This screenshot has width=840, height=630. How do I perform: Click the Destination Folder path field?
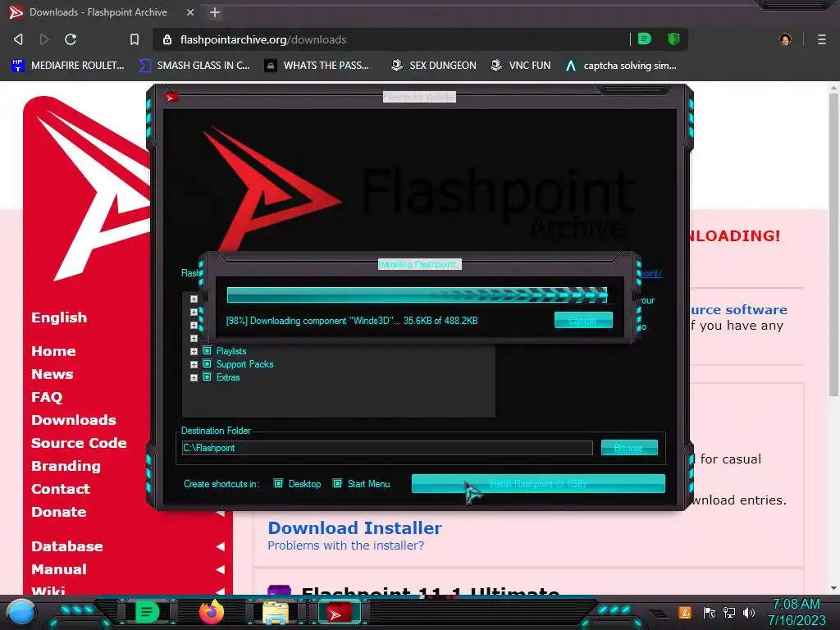point(387,448)
